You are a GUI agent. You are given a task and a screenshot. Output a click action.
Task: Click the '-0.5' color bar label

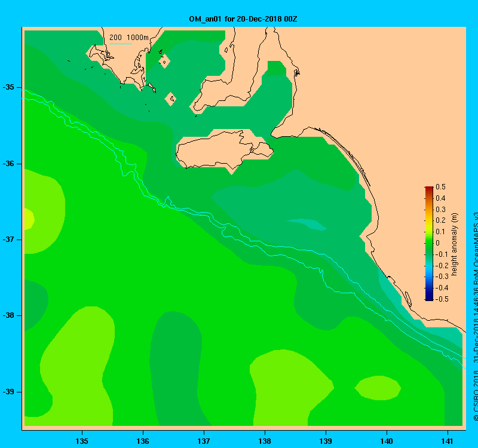(442, 299)
